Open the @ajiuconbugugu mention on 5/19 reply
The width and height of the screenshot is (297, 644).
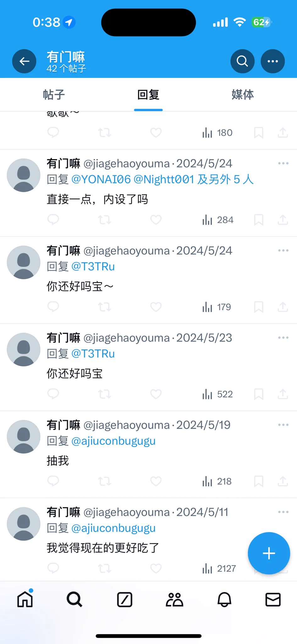click(113, 441)
